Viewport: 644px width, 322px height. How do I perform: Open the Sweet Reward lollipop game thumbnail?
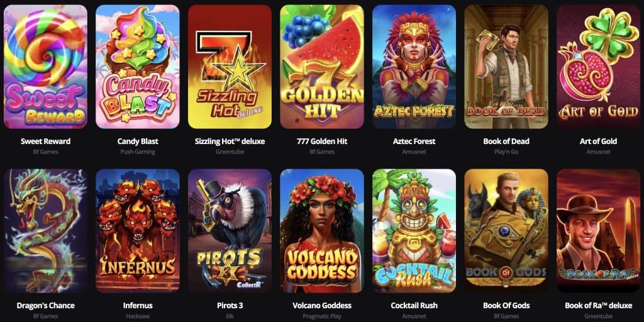click(45, 67)
